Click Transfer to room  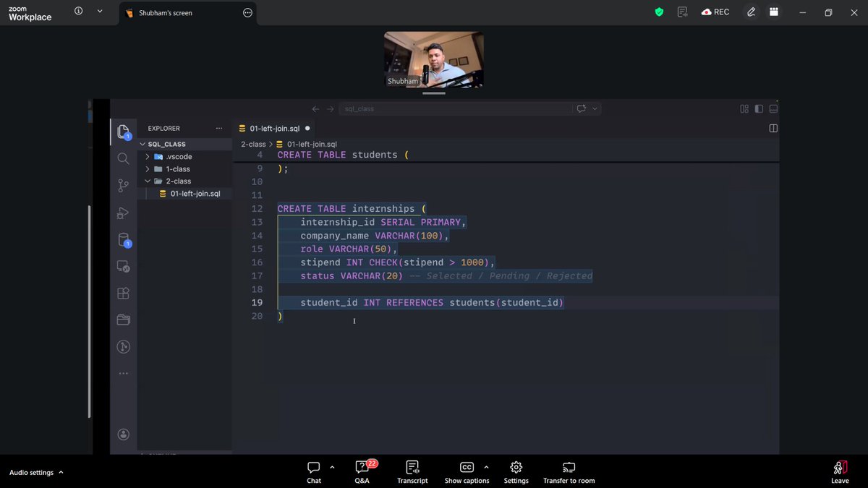(x=569, y=472)
